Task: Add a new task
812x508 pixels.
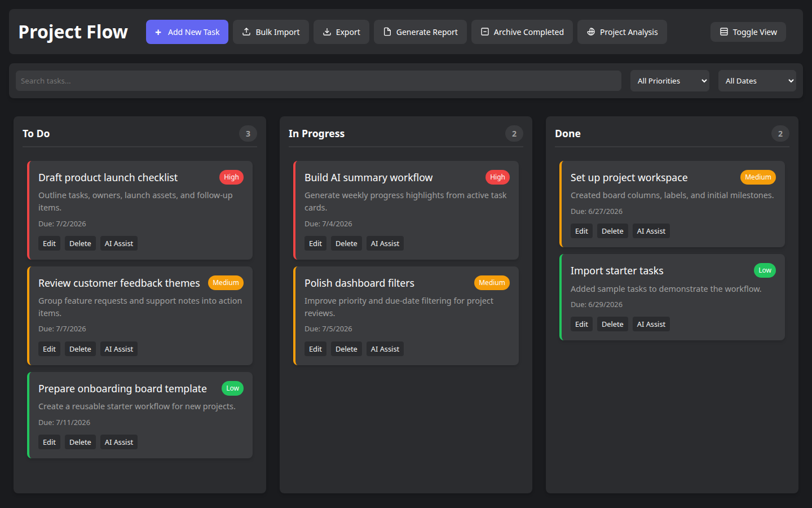Action: (x=187, y=32)
